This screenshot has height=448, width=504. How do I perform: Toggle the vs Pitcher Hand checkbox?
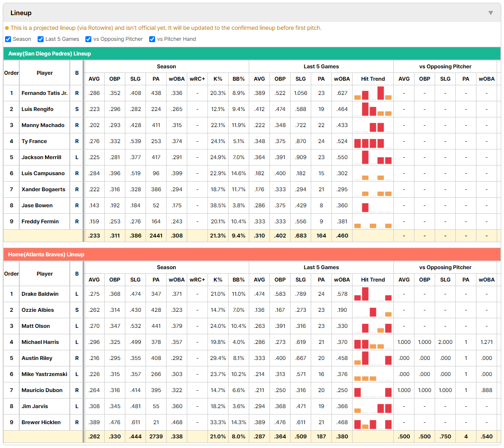click(x=152, y=39)
